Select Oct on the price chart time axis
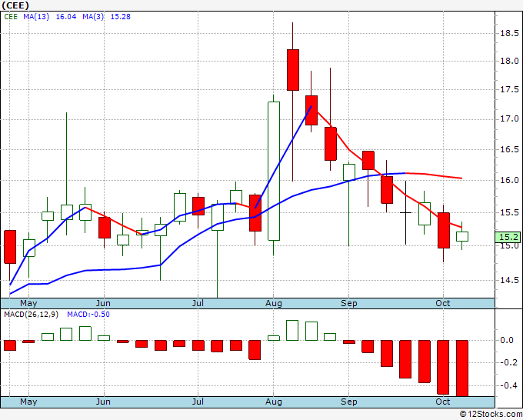Screen dimensions: 523x420 pos(442,303)
